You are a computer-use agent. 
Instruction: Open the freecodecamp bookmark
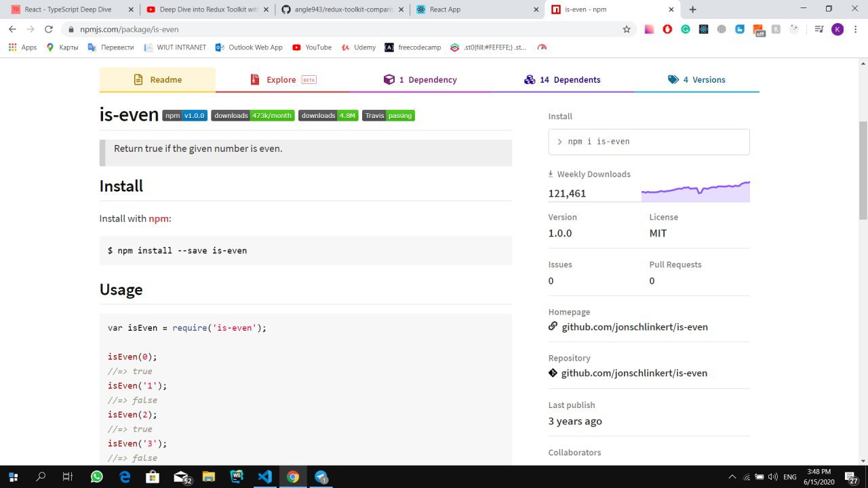pyautogui.click(x=412, y=47)
